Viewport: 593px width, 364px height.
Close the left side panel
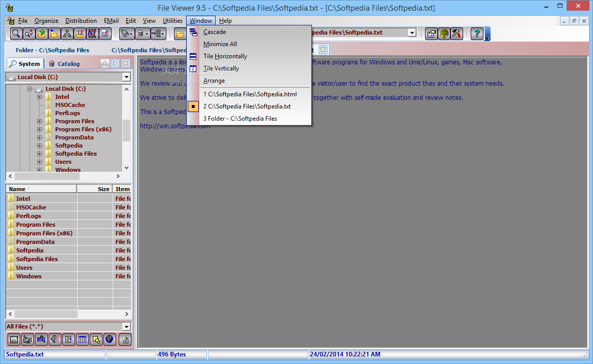(x=126, y=63)
